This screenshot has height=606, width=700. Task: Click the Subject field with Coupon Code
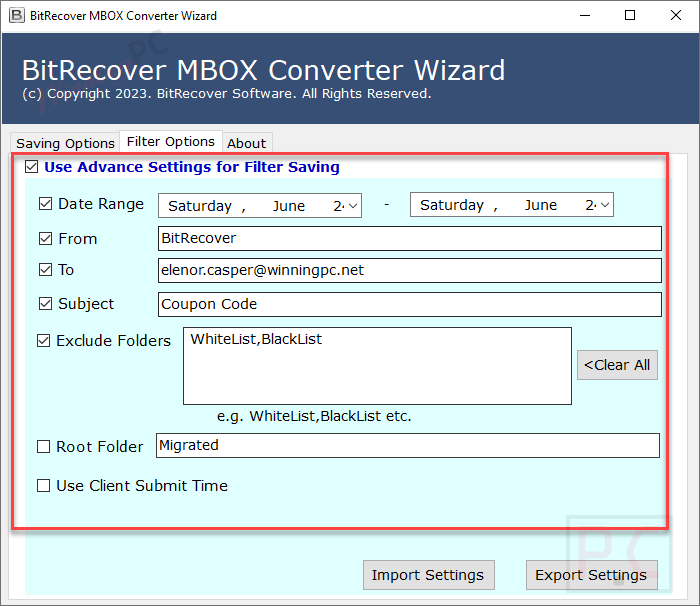pyautogui.click(x=409, y=304)
